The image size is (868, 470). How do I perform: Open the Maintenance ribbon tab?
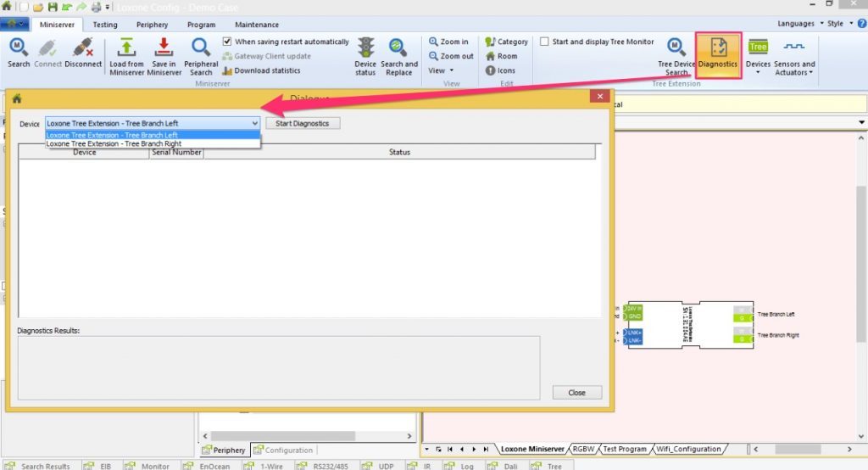256,25
